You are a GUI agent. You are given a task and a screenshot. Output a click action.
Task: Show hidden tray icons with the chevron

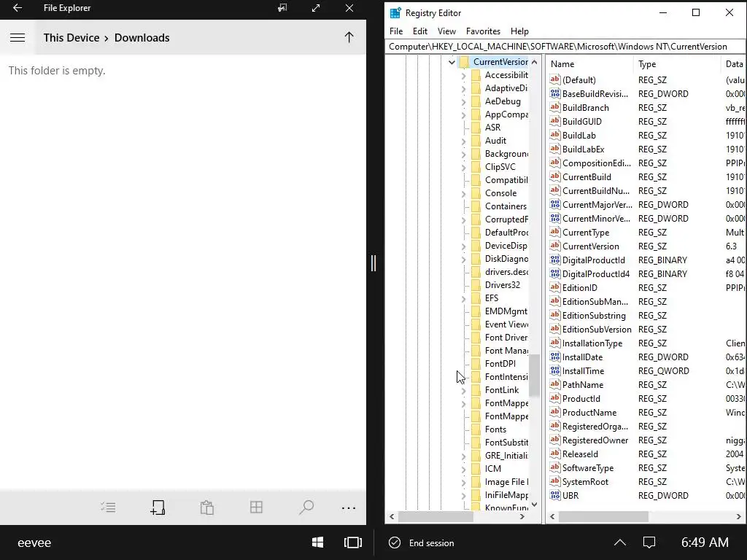point(620,542)
